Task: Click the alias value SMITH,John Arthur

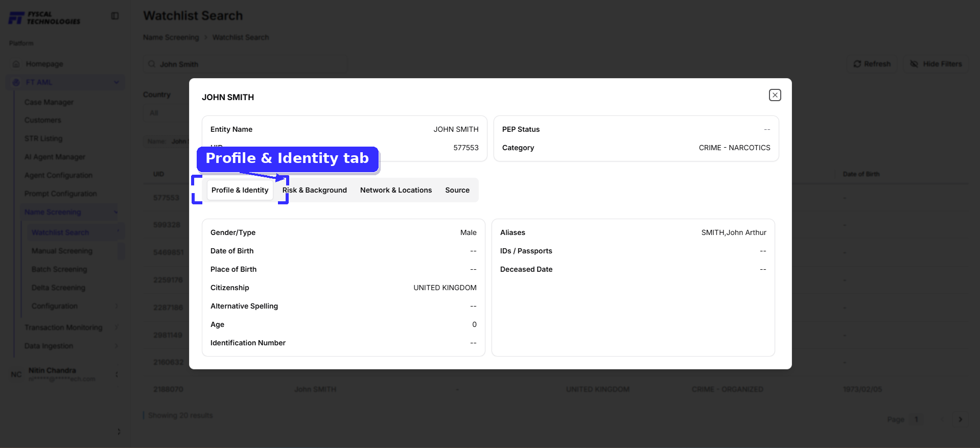Action: (x=734, y=232)
